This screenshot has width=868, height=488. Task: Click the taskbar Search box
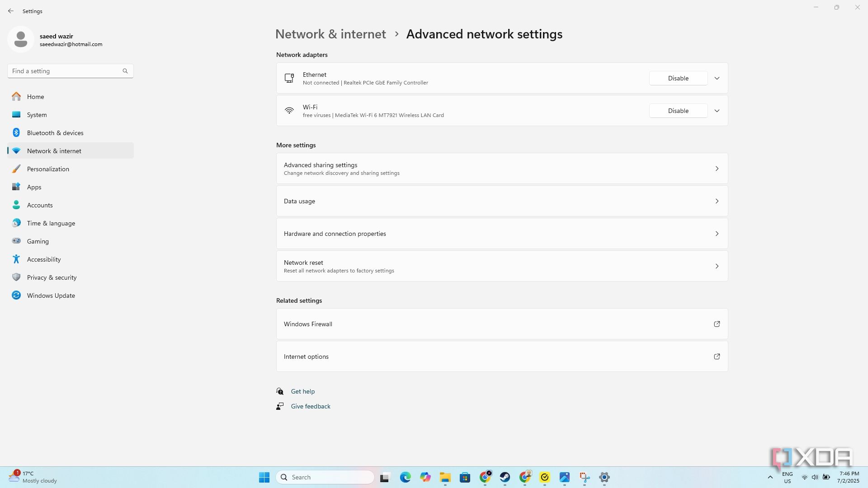[325, 477]
